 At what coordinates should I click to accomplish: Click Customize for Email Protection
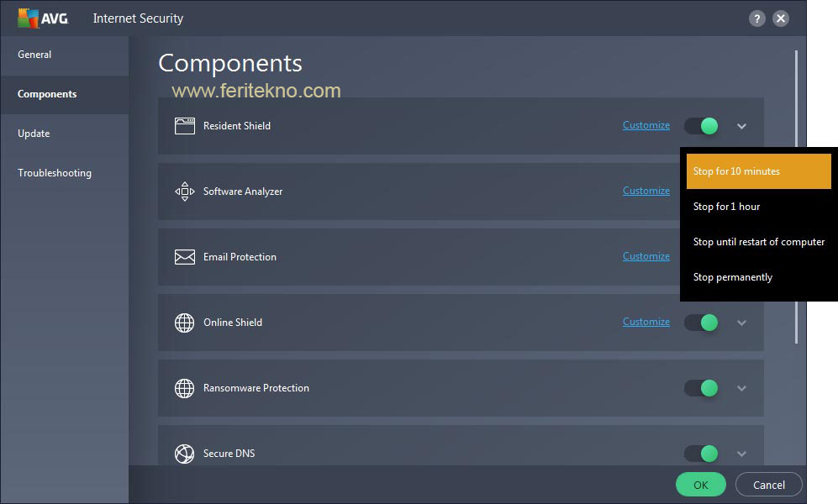[646, 257]
